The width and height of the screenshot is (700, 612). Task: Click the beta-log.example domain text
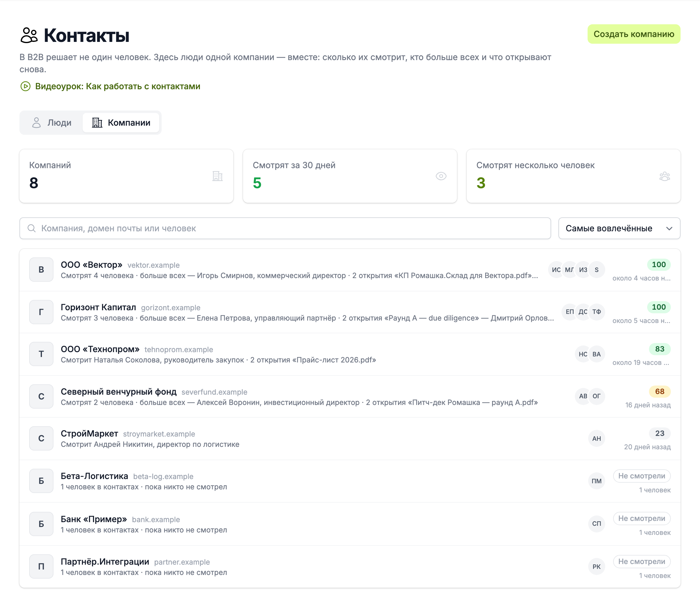163,476
